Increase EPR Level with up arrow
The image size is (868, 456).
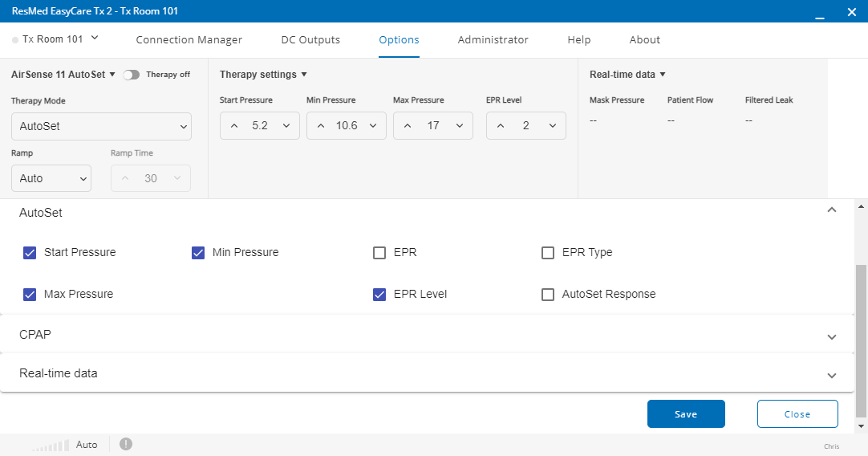pos(501,126)
